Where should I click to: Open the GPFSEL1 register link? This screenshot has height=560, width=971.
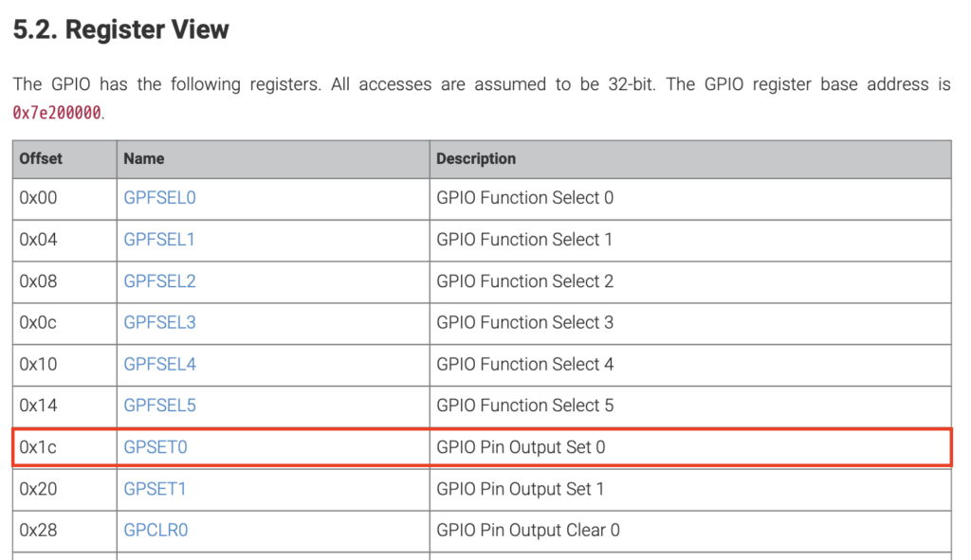pyautogui.click(x=159, y=240)
